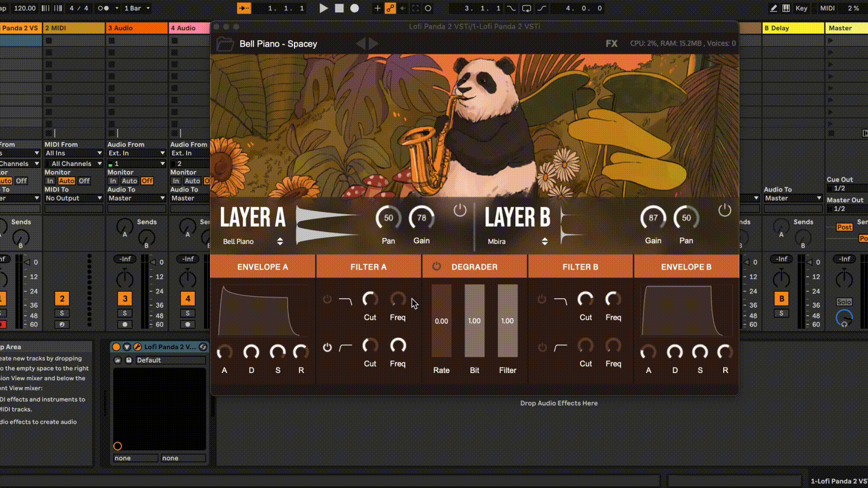The height and width of the screenshot is (488, 868).
Task: Adjust Layer A Pan knob
Action: (388, 218)
